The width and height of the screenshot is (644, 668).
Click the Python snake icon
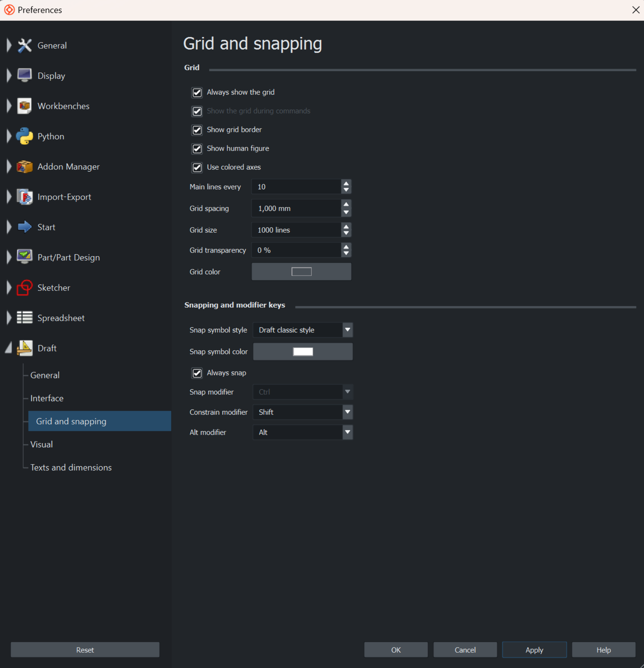[24, 136]
